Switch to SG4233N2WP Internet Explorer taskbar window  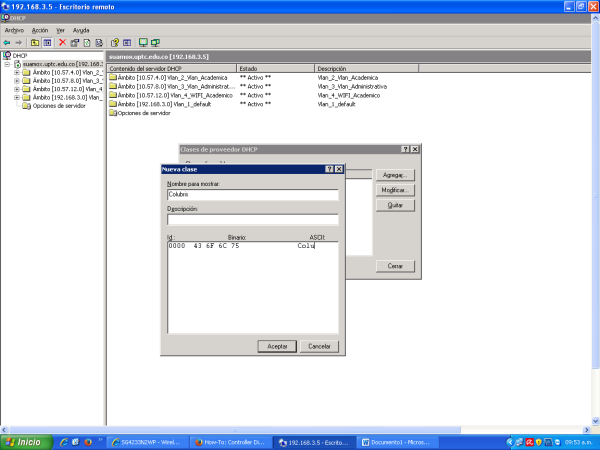pos(148,442)
